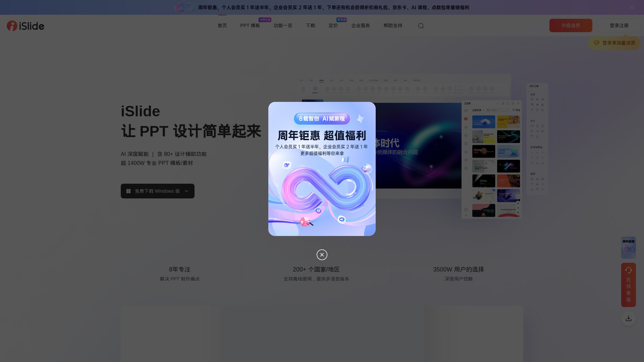644x362 pixels.
Task: Click the 登录注册 login button
Action: [x=619, y=25]
